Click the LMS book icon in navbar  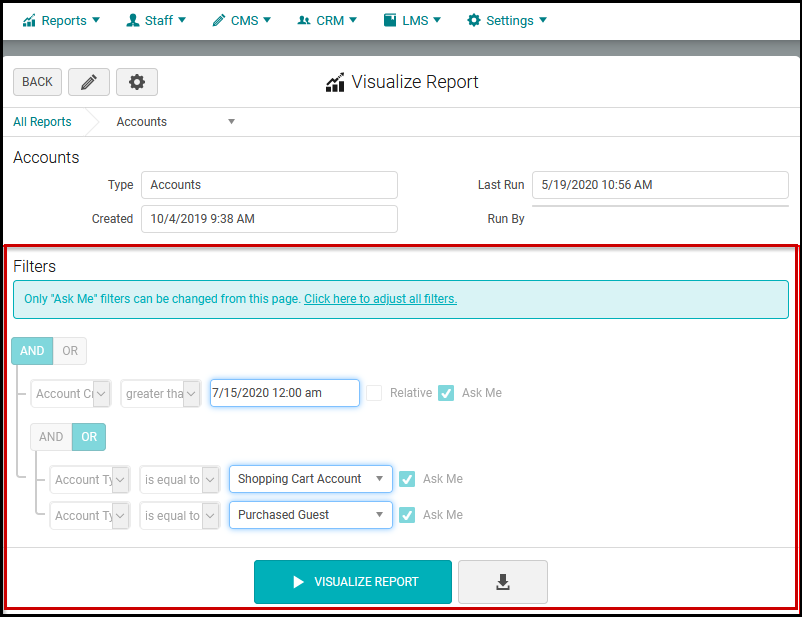(x=390, y=20)
